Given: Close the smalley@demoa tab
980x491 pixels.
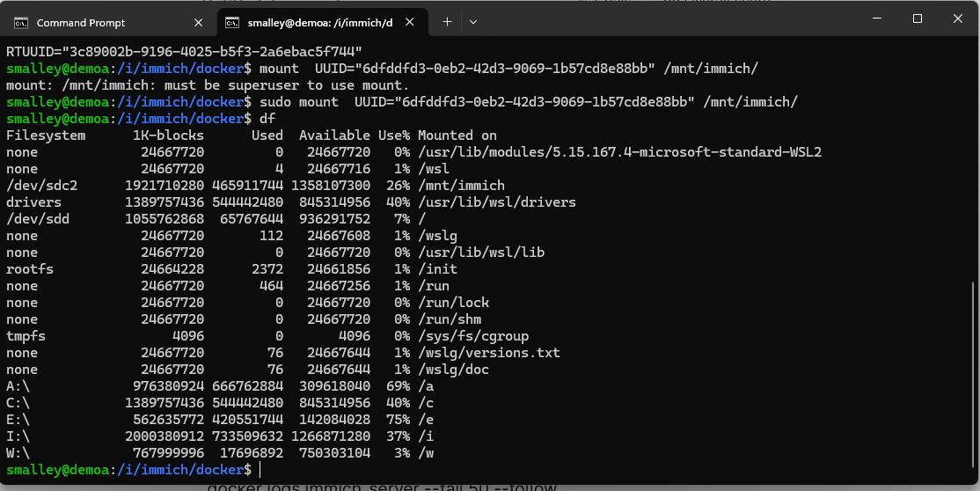Looking at the screenshot, I should 409,22.
